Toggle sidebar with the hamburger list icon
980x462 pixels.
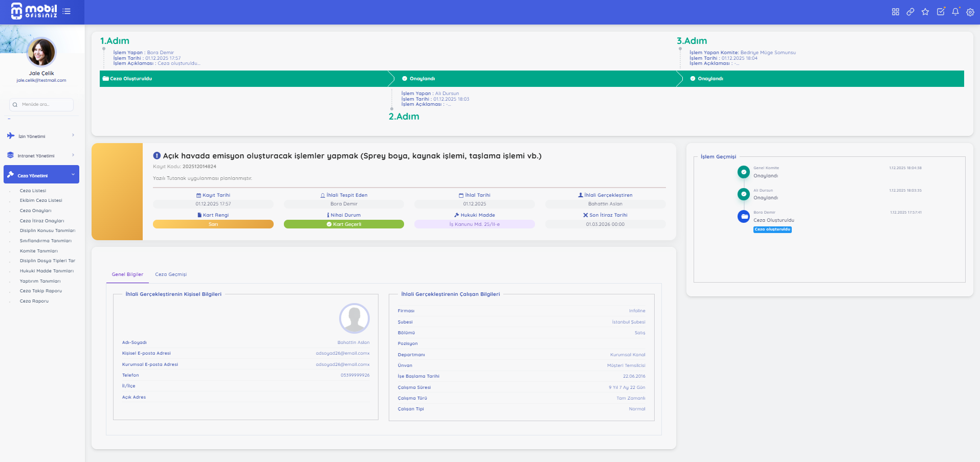click(66, 11)
